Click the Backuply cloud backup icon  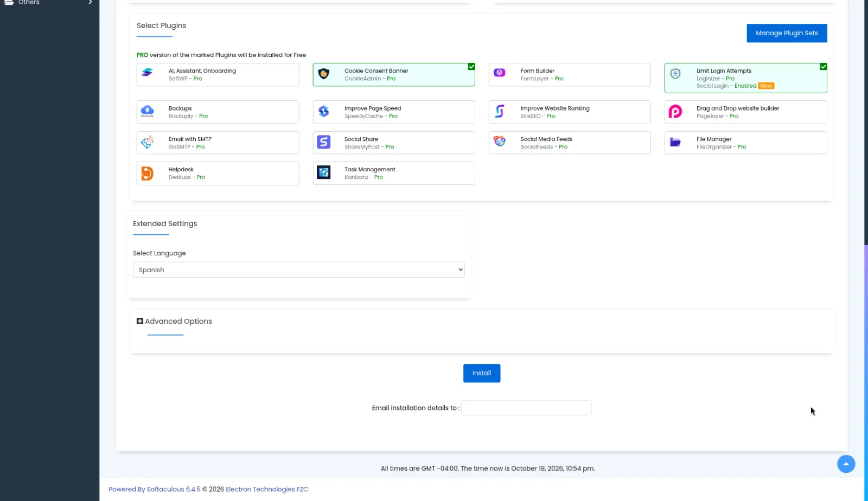coord(148,111)
